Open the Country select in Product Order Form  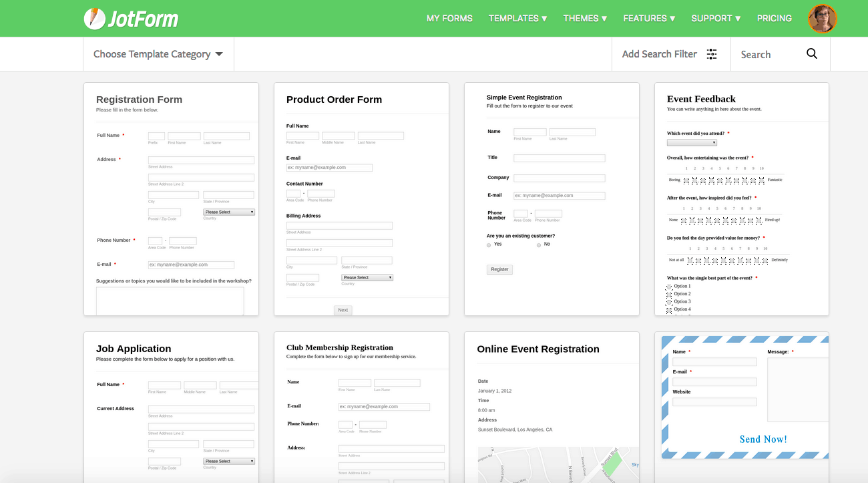click(x=367, y=277)
